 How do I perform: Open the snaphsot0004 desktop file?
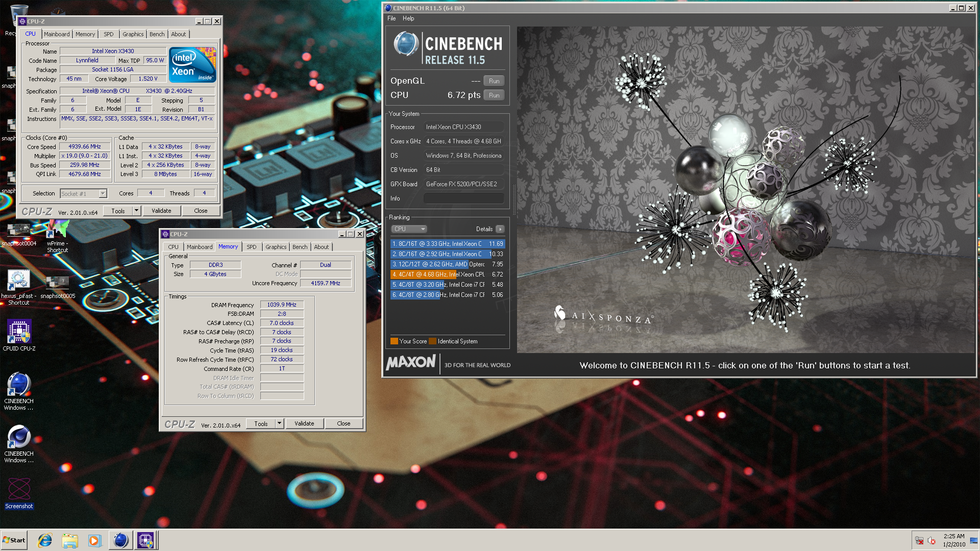[18, 235]
